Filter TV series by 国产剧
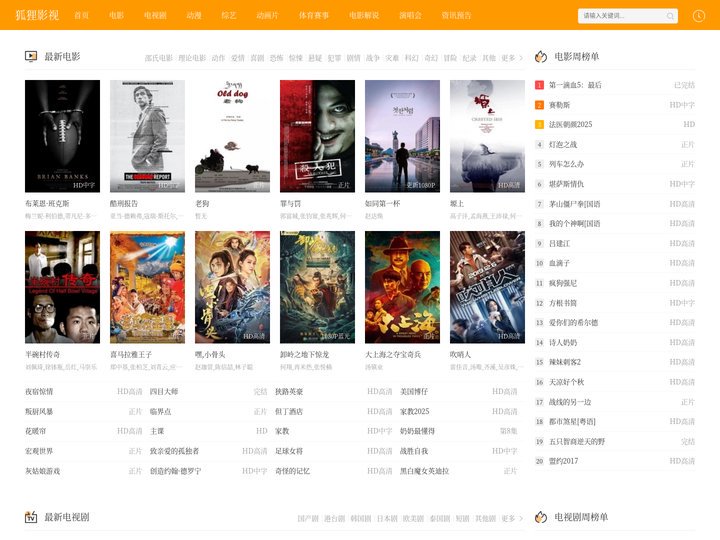The height and width of the screenshot is (540, 720). (x=308, y=518)
